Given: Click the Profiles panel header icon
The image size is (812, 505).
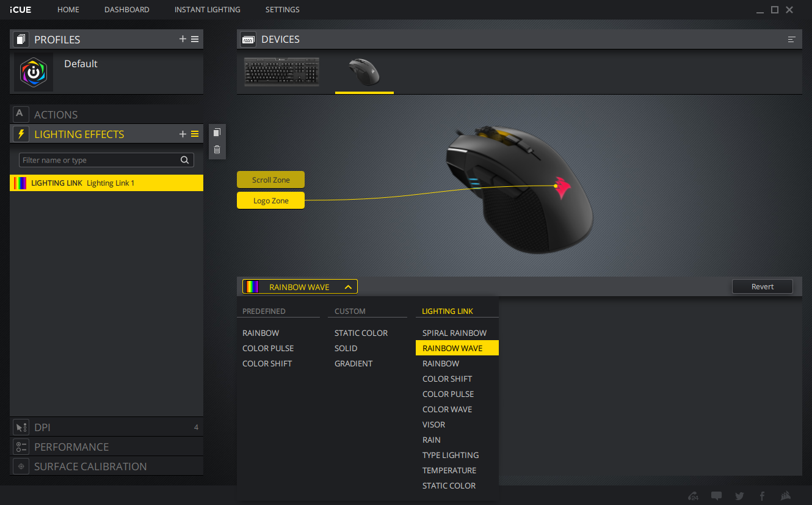Looking at the screenshot, I should click(x=21, y=39).
